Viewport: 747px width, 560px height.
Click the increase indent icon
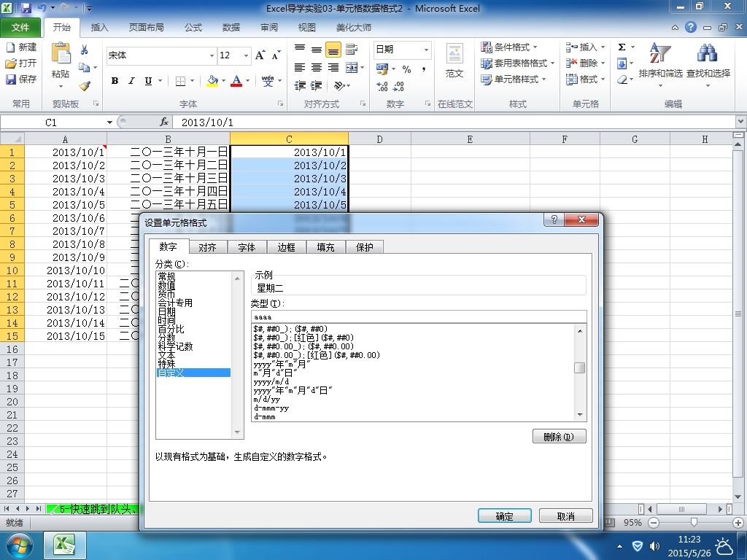pos(317,86)
